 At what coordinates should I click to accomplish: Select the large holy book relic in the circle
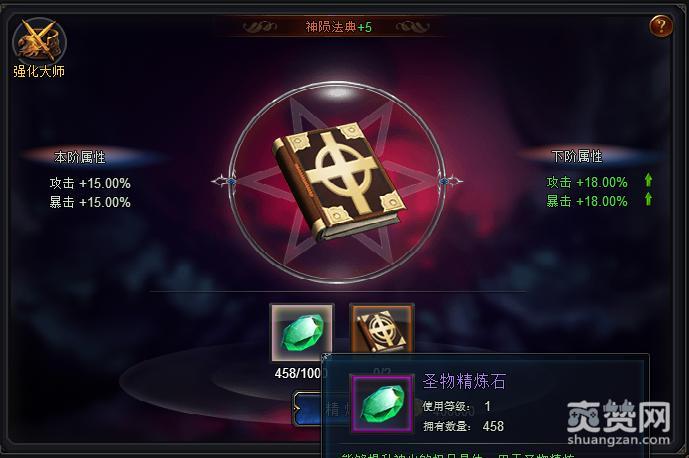coord(337,181)
